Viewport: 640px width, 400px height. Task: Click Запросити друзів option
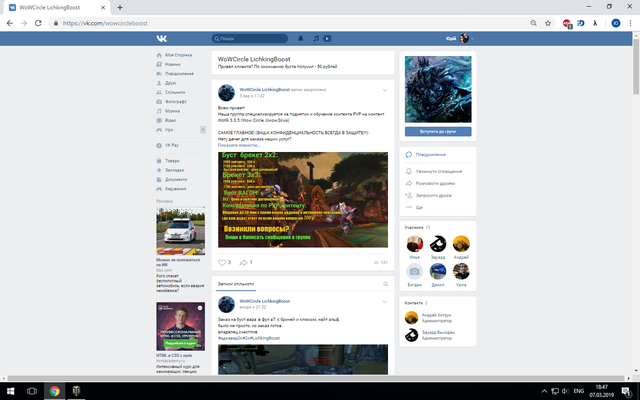(x=433, y=196)
